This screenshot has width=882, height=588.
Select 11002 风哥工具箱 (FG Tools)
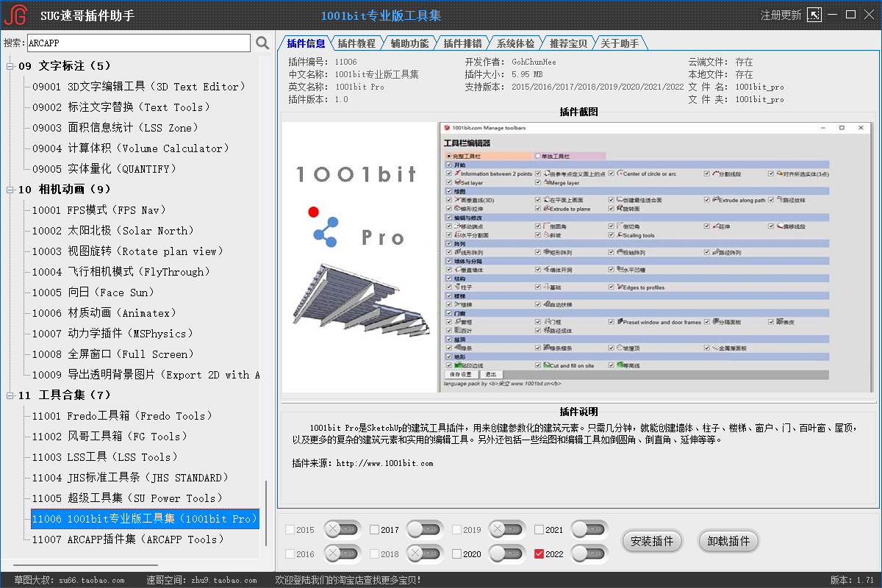(109, 437)
